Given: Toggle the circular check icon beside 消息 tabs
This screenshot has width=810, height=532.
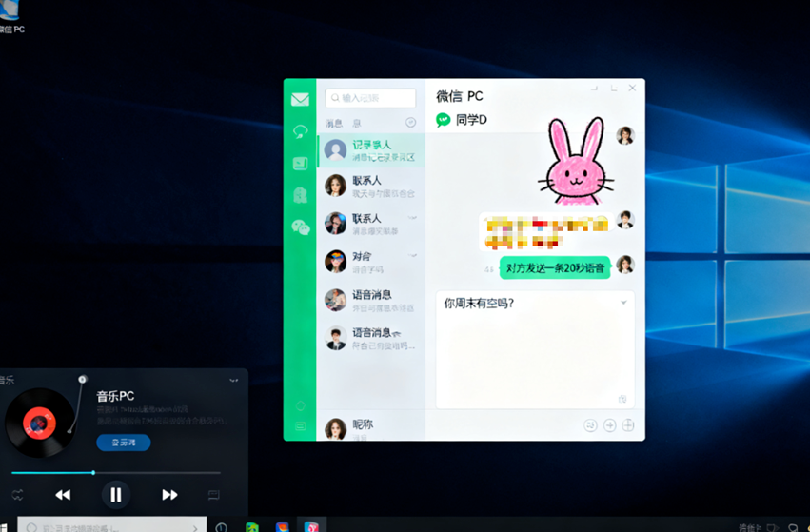Looking at the screenshot, I should click(x=410, y=123).
